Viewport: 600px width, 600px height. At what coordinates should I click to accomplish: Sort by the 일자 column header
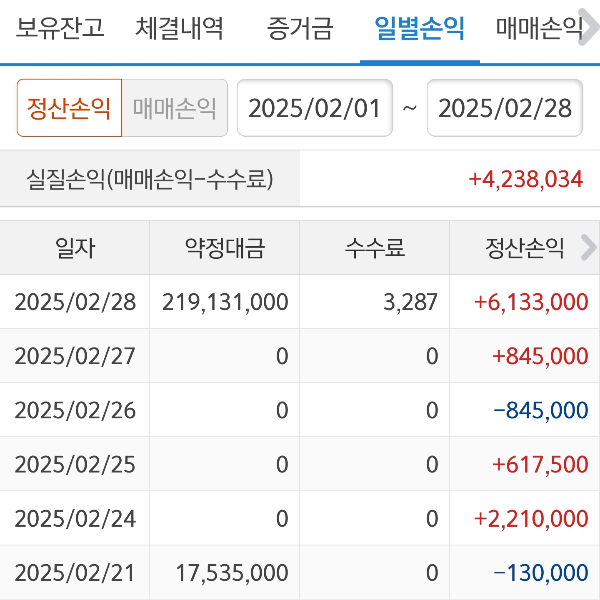75,248
